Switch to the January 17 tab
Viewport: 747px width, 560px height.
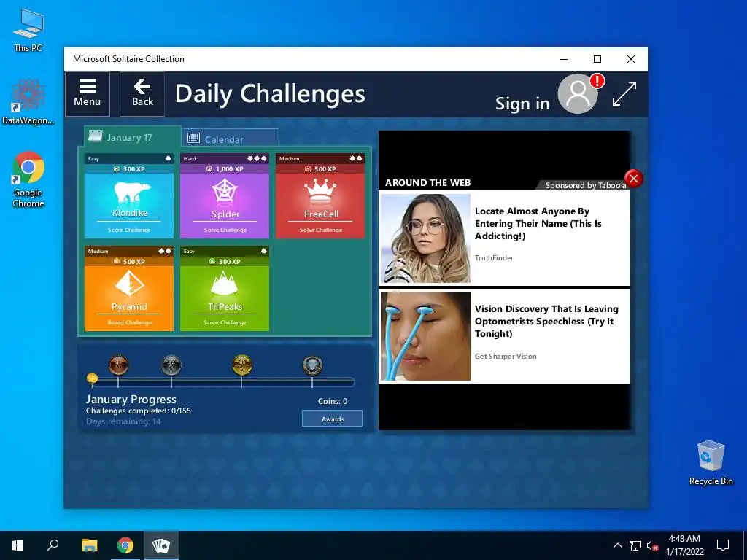click(x=132, y=137)
